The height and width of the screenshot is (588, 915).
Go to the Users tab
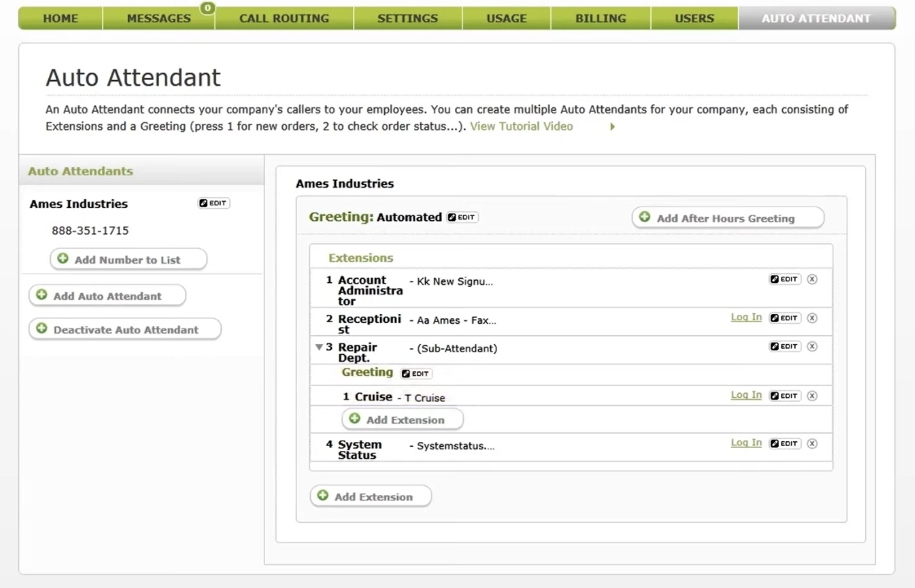click(695, 18)
